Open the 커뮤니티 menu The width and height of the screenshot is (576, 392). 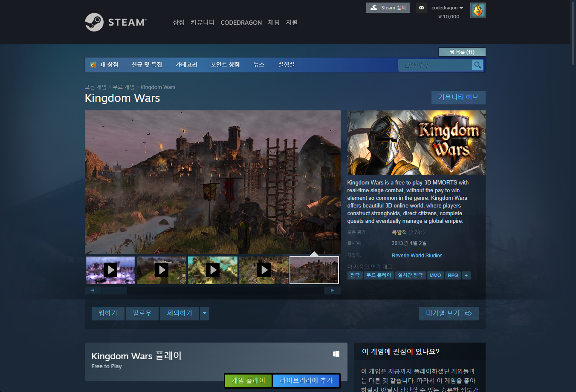click(x=203, y=23)
